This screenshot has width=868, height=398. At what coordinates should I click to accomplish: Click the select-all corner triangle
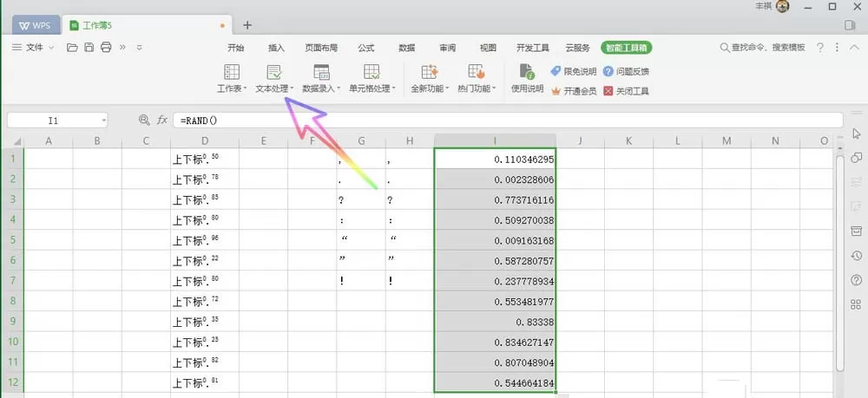tap(16, 141)
